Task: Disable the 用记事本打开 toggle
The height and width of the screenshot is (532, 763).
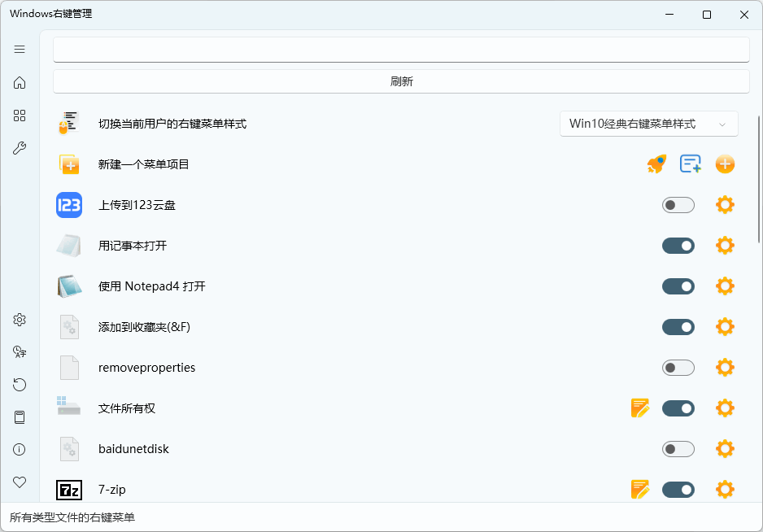Action: click(x=678, y=246)
